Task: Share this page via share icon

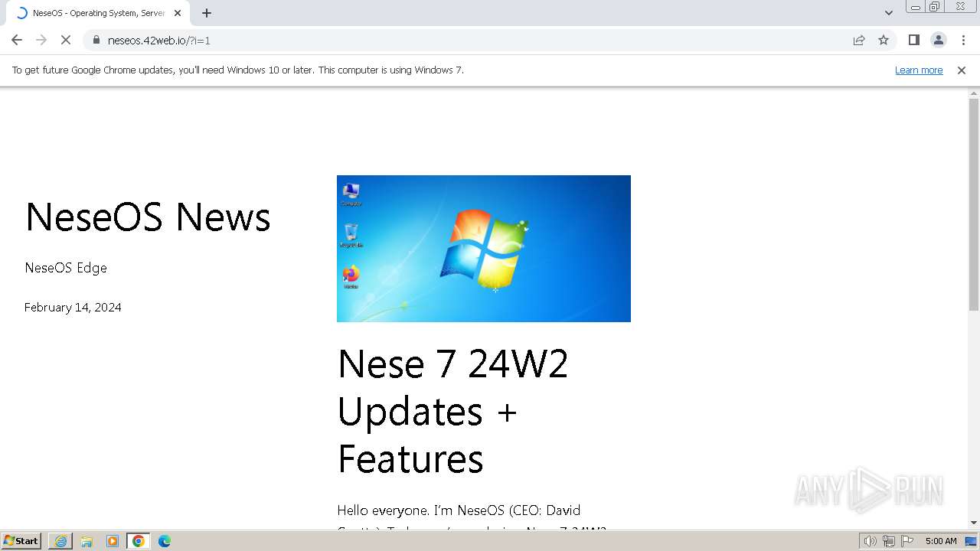Action: coord(859,40)
